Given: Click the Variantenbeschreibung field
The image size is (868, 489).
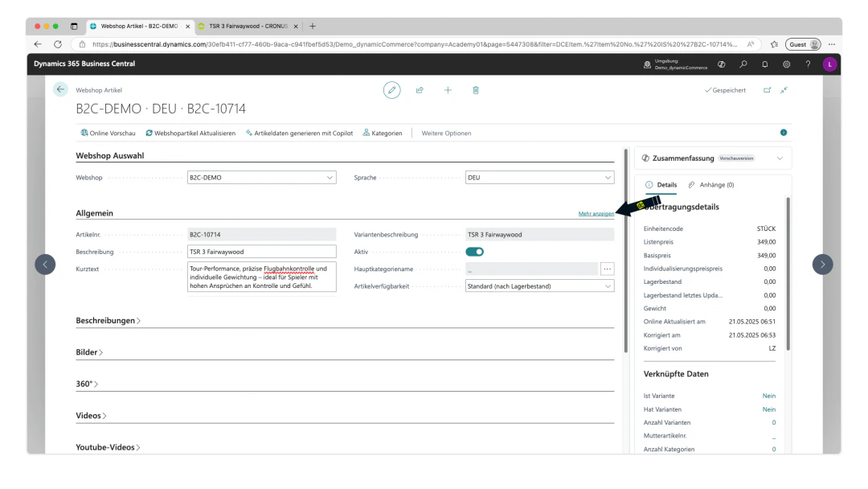Looking at the screenshot, I should coord(540,234).
